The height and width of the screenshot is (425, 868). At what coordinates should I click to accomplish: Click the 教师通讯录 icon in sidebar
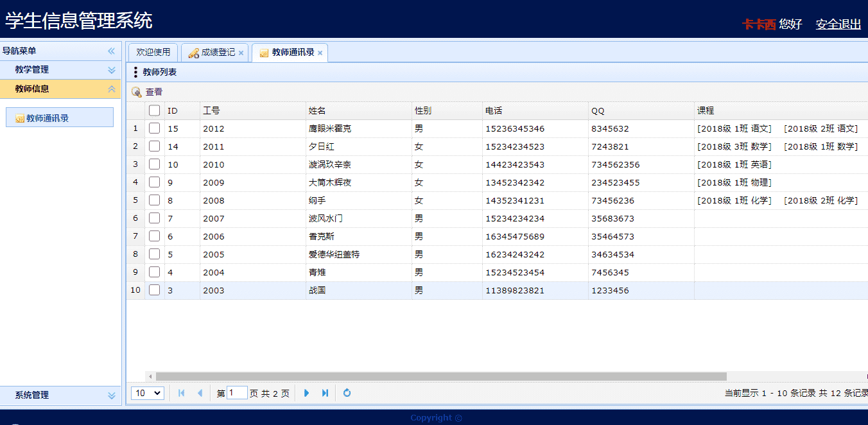click(20, 118)
